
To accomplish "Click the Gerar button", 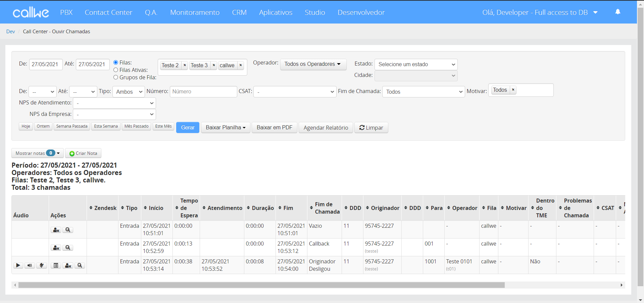I will 188,128.
